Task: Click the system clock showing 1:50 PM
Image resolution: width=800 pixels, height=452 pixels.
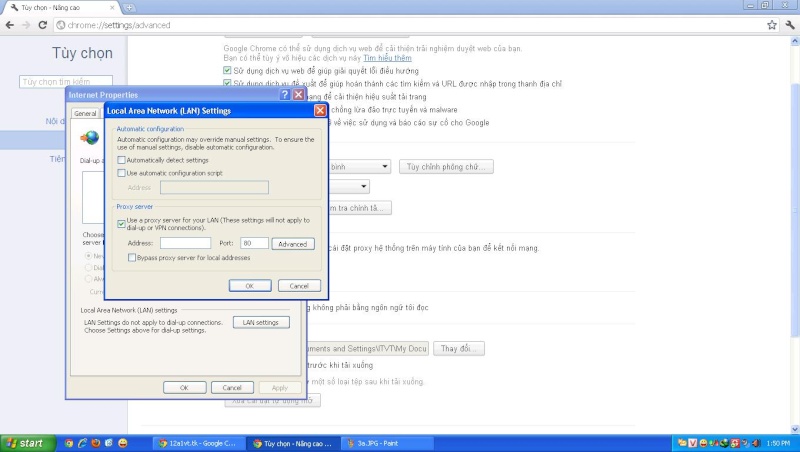Action: click(778, 443)
